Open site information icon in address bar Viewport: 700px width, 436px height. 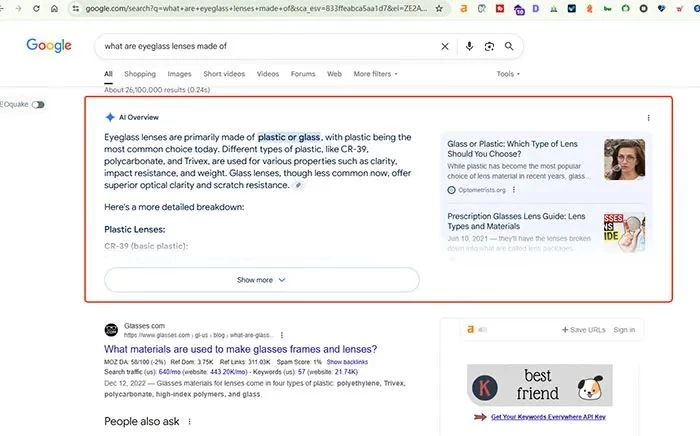75,8
